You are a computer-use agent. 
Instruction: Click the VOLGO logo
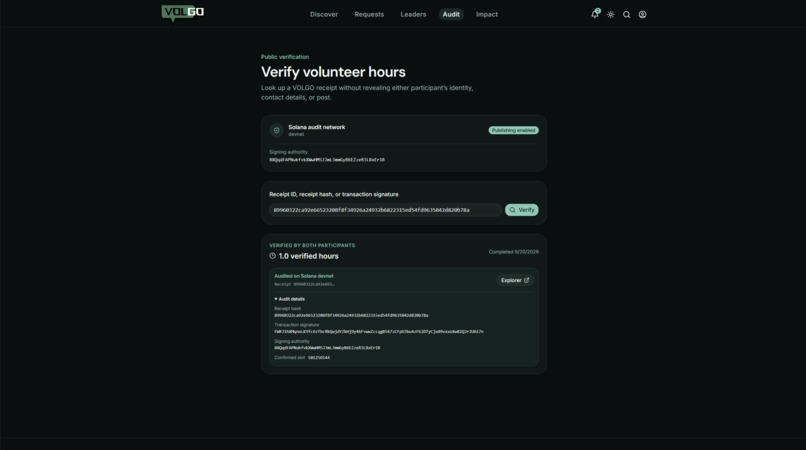click(x=182, y=13)
